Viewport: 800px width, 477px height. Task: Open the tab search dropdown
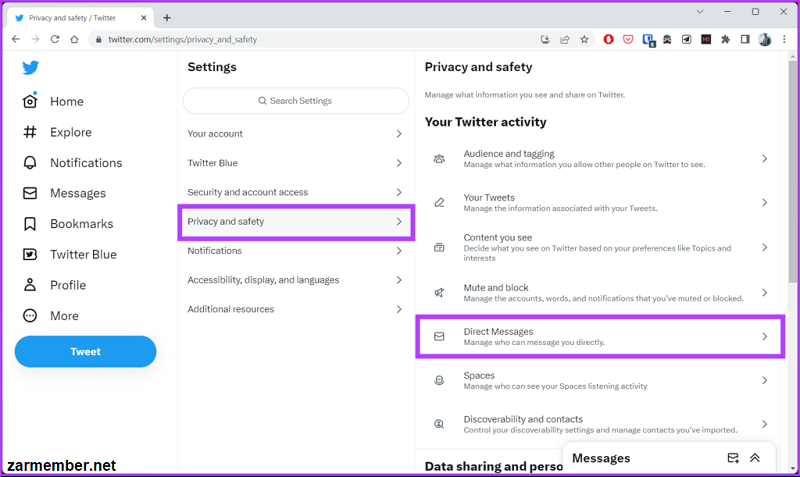(700, 12)
